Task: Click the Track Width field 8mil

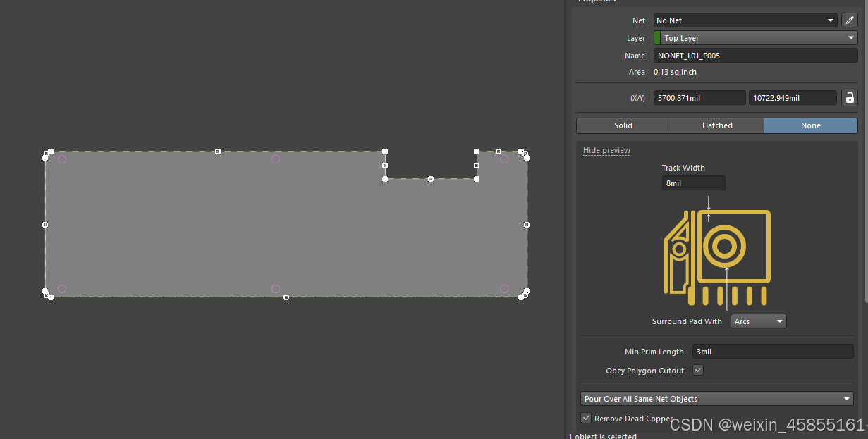Action: (693, 183)
